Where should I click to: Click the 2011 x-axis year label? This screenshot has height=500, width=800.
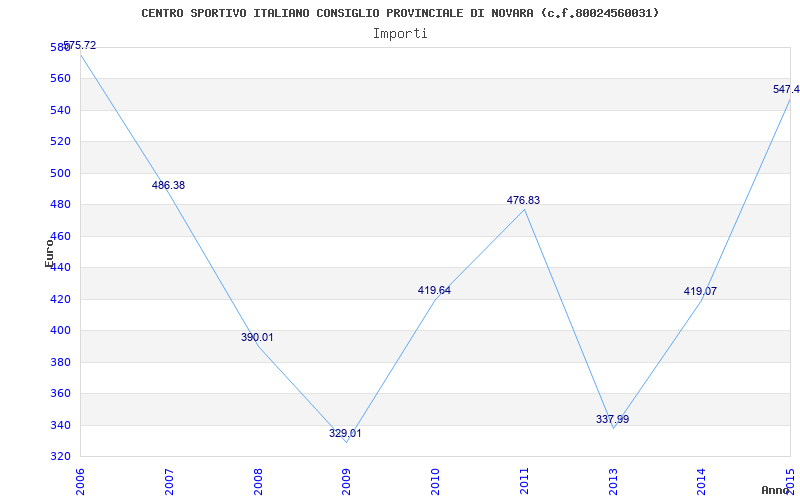pyautogui.click(x=524, y=481)
